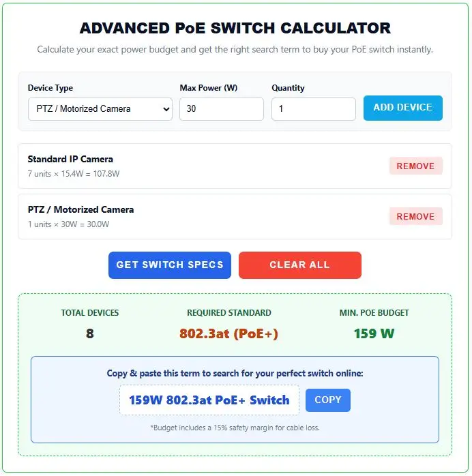Copy the search term with COPY button
Image resolution: width=472 pixels, height=476 pixels.
coord(328,400)
